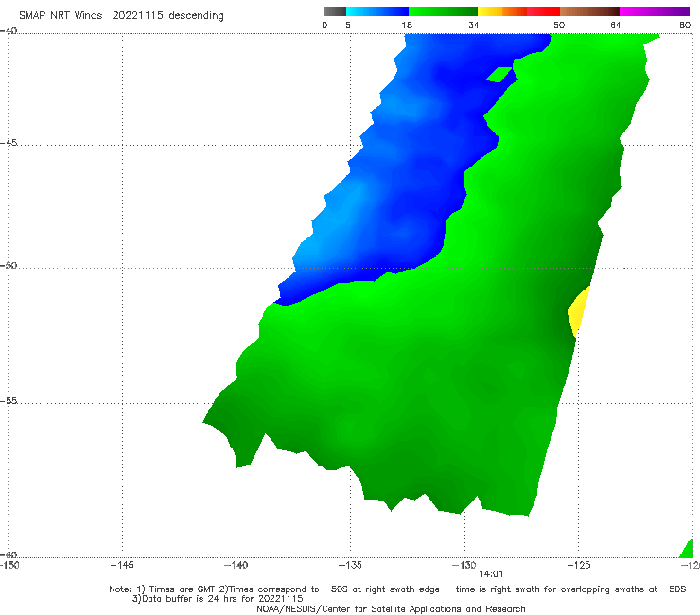
Task: Select the magenta-purple color bar segment
Action: [655, 11]
